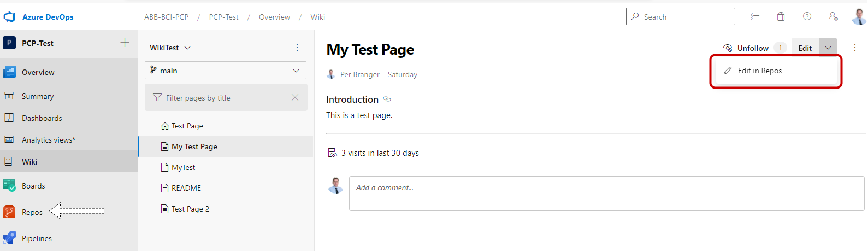Click the Introduction heading link icon
The width and height of the screenshot is (868, 252).
(387, 99)
